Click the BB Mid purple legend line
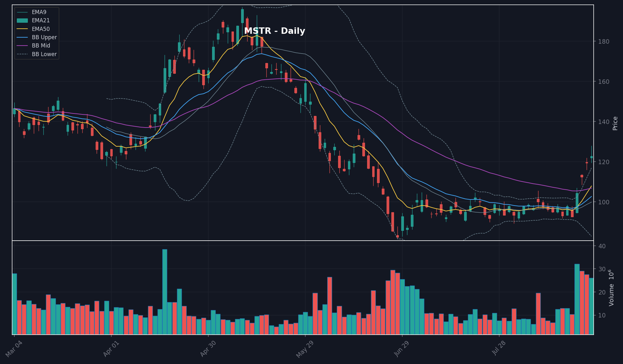This screenshot has width=623, height=364. [x=22, y=46]
